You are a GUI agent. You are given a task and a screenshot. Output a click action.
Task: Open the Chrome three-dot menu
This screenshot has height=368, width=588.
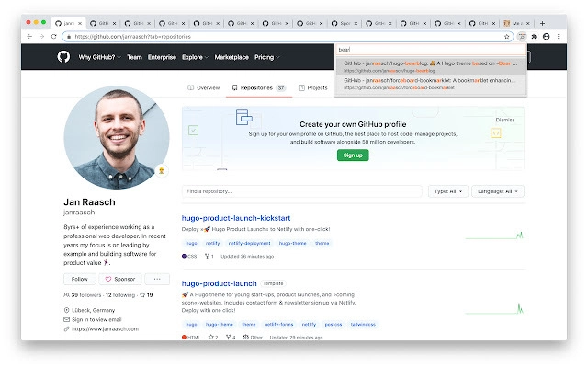tap(559, 37)
